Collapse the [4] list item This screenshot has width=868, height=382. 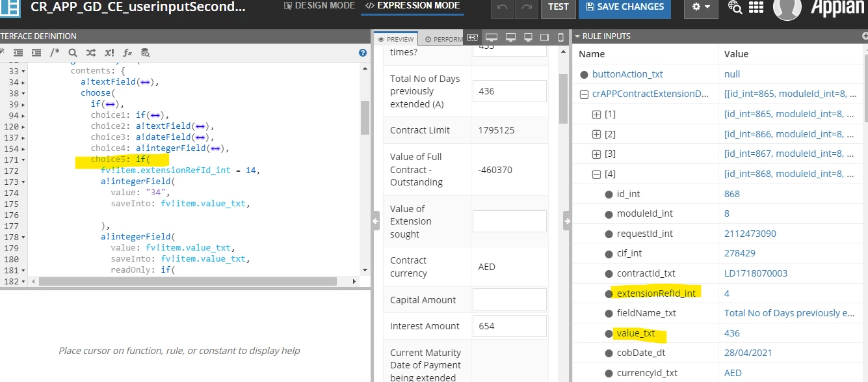click(x=596, y=174)
